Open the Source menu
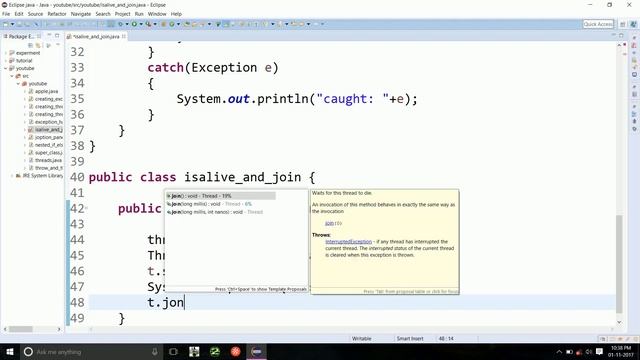The image size is (640, 360). click(x=35, y=14)
